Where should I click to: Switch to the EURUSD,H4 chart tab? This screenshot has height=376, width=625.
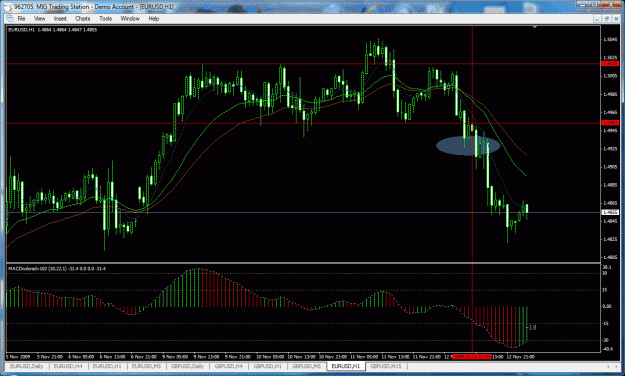tap(68, 366)
